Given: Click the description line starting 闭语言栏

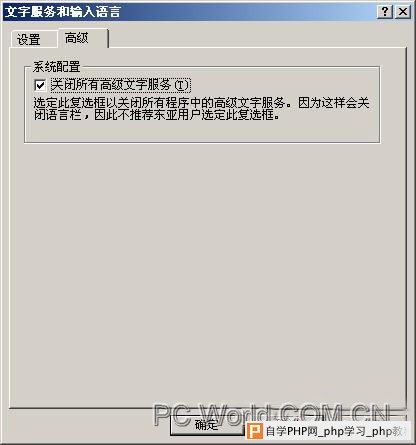Looking at the screenshot, I should point(157,115).
